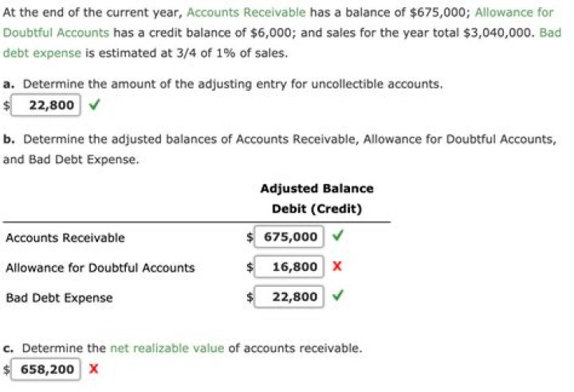
Task: Click the net realizable value link
Action: point(167,348)
